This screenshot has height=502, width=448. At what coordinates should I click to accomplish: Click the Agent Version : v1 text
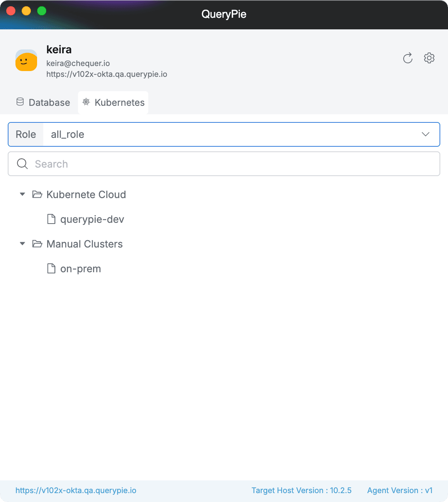[400, 490]
